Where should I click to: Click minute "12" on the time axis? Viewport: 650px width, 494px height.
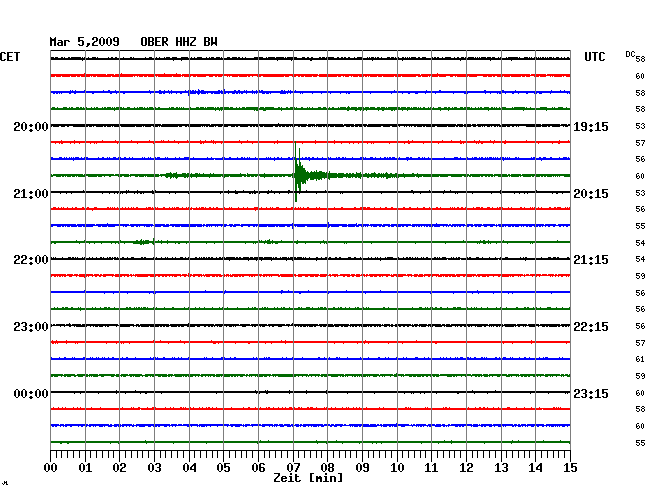466,467
